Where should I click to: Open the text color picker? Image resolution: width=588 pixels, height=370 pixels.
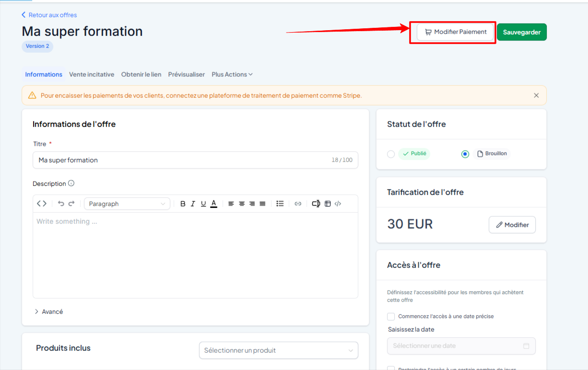(x=214, y=204)
